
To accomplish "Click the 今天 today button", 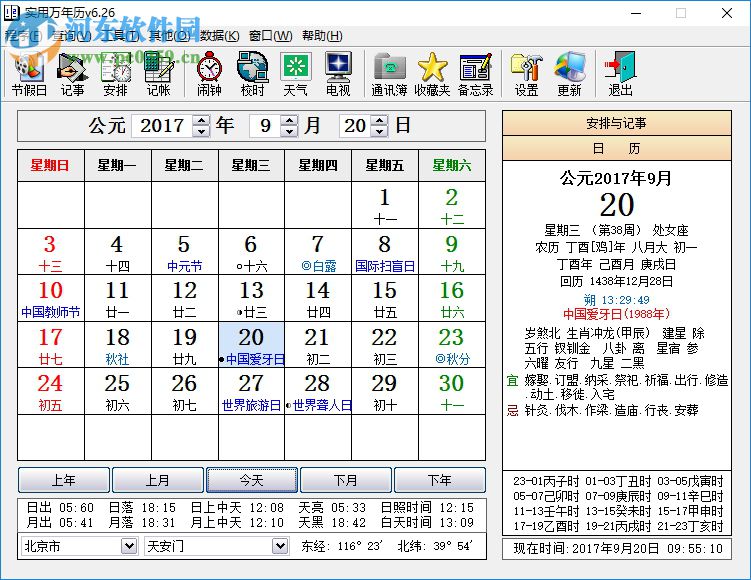I will (x=252, y=480).
